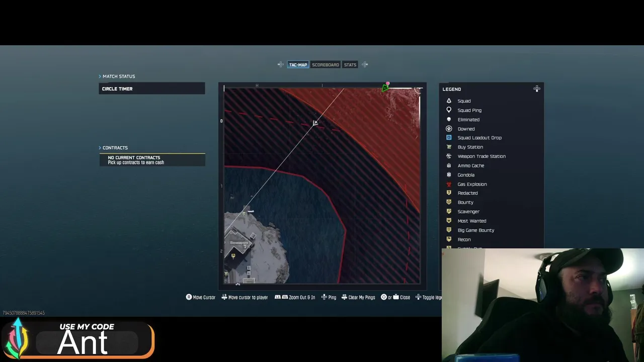
Task: Open the STATS tab
Action: pos(350,65)
